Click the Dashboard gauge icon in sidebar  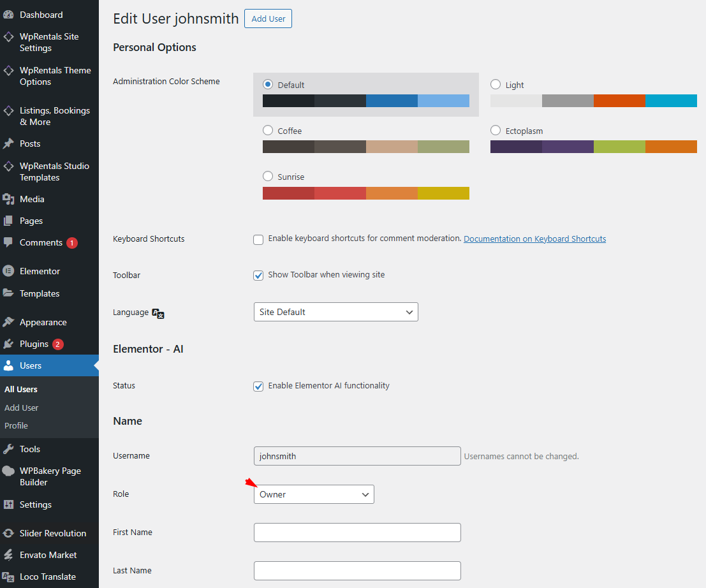pos(8,15)
